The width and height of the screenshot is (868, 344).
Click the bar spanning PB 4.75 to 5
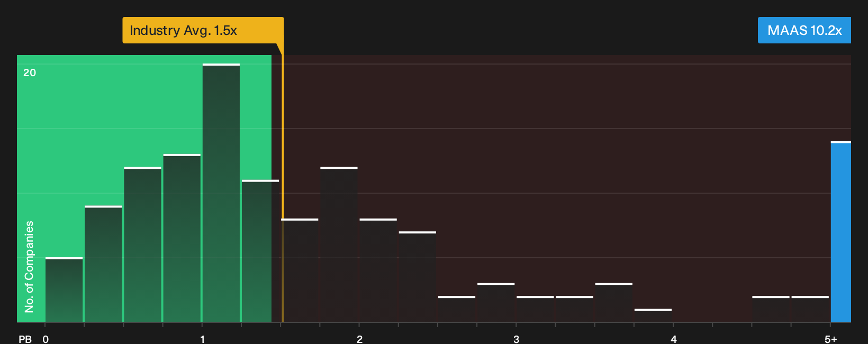pos(810,309)
